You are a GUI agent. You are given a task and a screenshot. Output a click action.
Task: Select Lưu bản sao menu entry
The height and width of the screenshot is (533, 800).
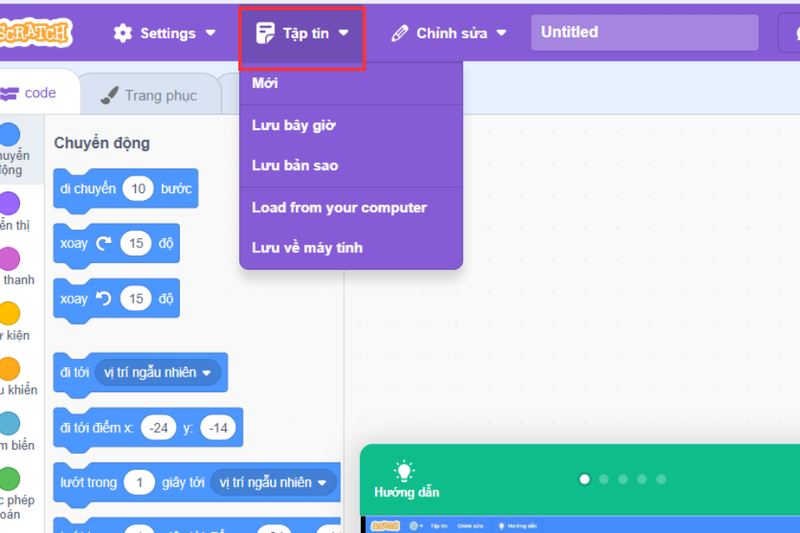coord(351,165)
